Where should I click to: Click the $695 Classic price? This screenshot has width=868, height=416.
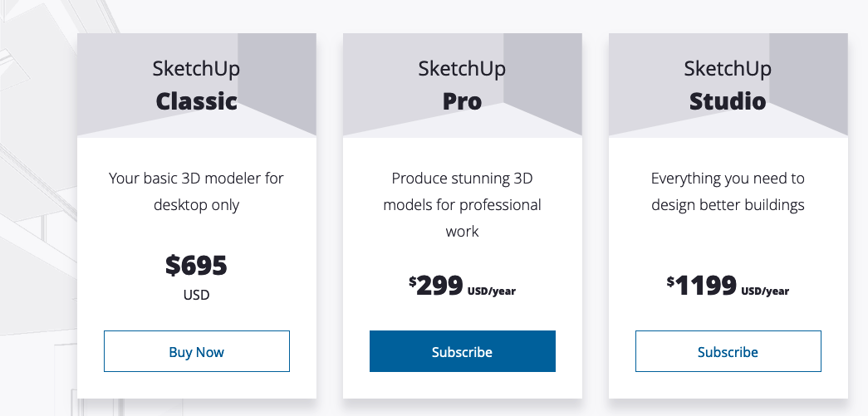pos(197,266)
